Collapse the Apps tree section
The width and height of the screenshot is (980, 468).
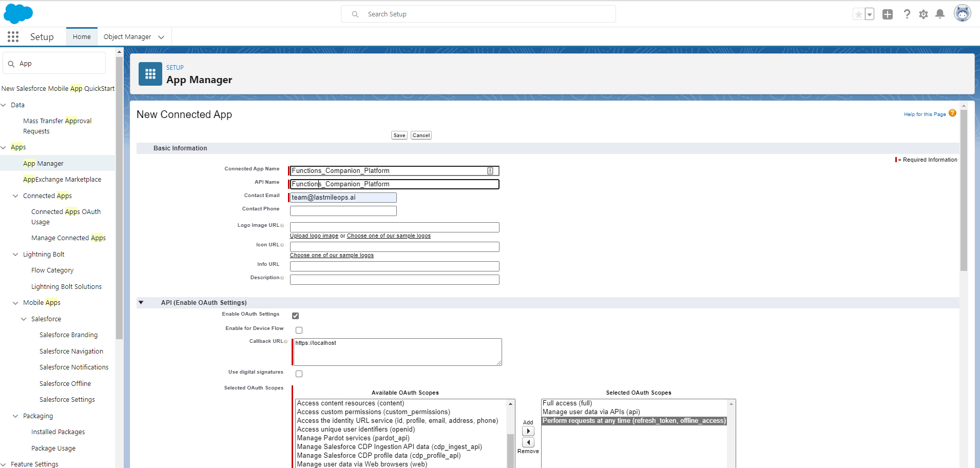pos(4,147)
